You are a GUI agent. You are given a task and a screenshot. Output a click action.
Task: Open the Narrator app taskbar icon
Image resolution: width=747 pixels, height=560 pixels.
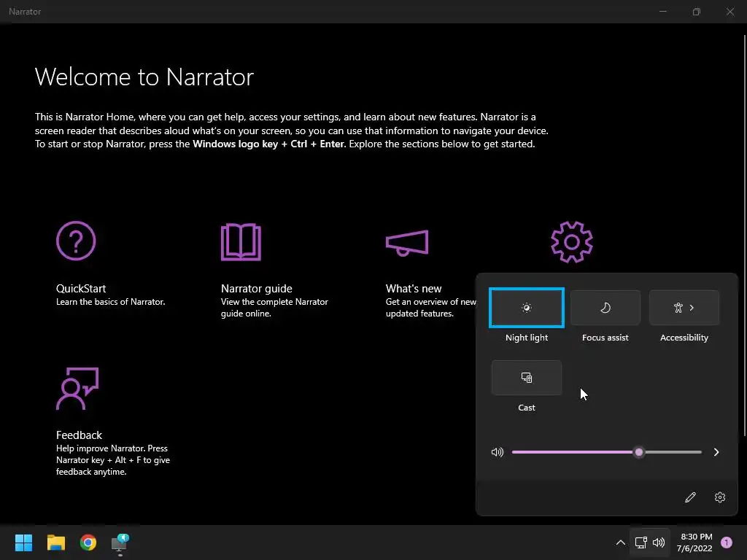point(120,543)
